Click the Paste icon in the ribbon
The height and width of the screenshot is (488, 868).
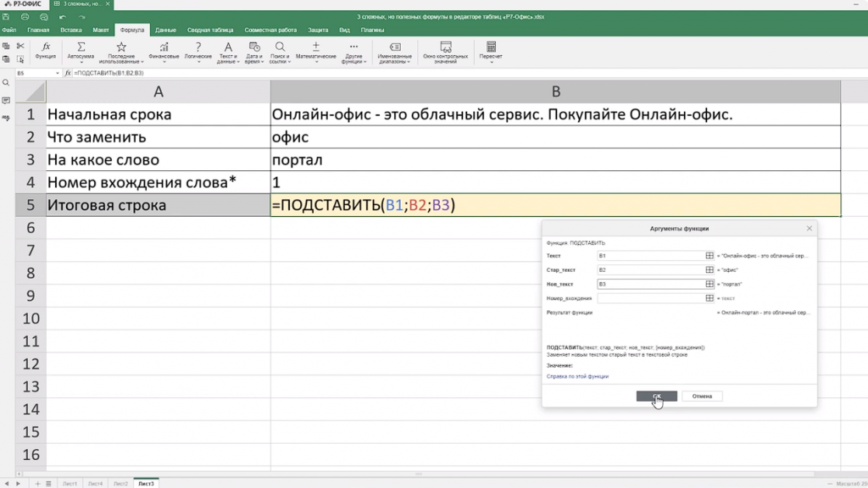tap(6, 59)
